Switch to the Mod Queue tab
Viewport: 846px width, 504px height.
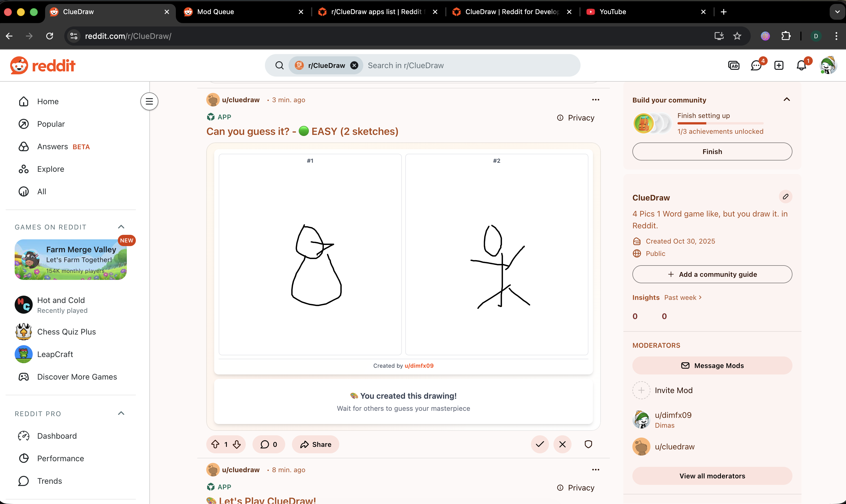coord(216,12)
